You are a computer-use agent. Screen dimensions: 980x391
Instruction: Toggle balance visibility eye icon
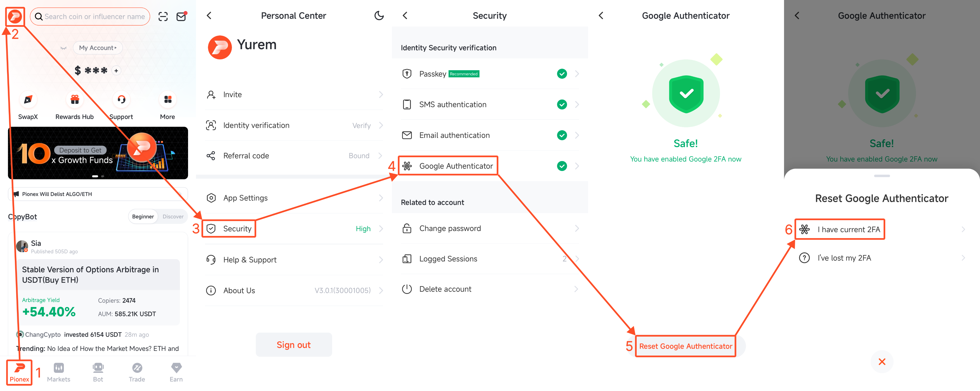click(64, 48)
